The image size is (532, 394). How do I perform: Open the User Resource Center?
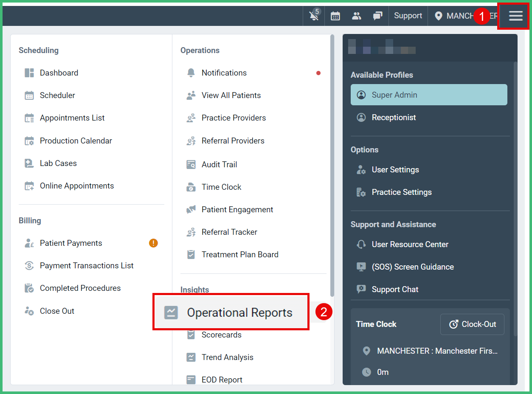click(410, 244)
